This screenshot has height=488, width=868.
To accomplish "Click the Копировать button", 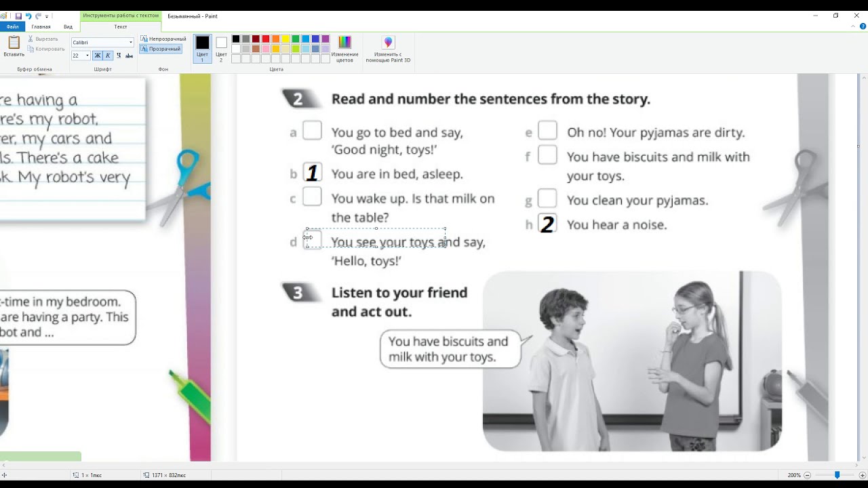I will [46, 49].
